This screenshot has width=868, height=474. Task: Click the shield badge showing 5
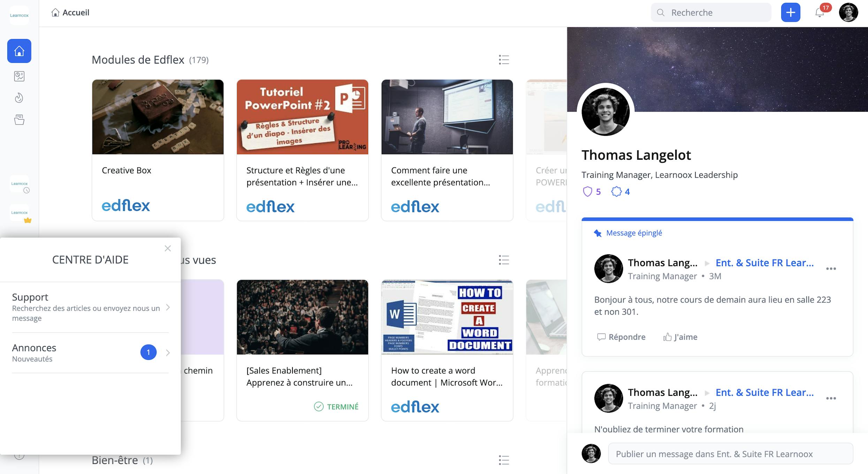tap(592, 191)
